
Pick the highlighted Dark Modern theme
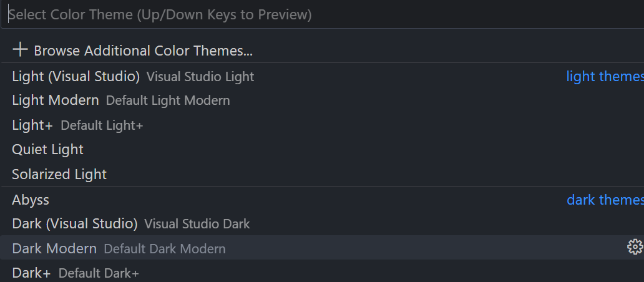tap(54, 248)
